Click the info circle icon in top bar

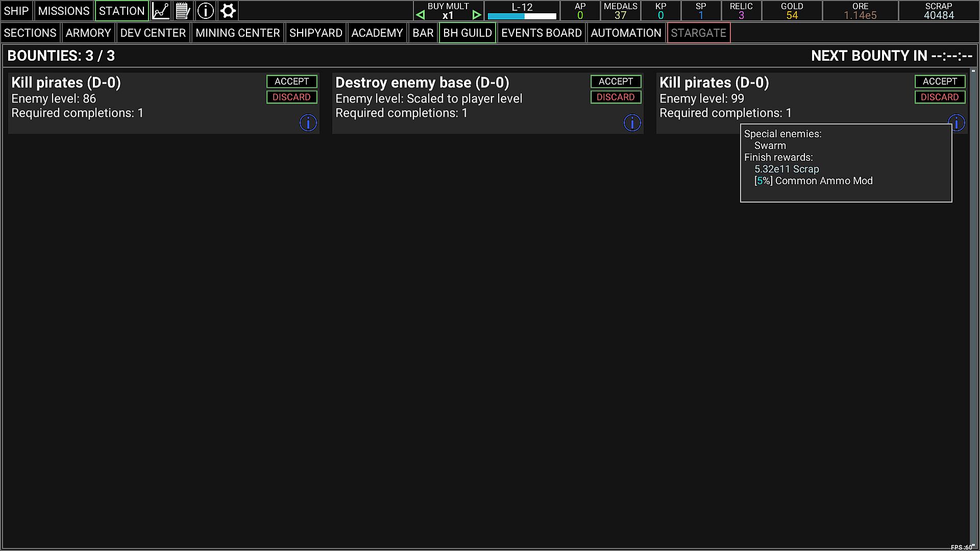point(205,11)
